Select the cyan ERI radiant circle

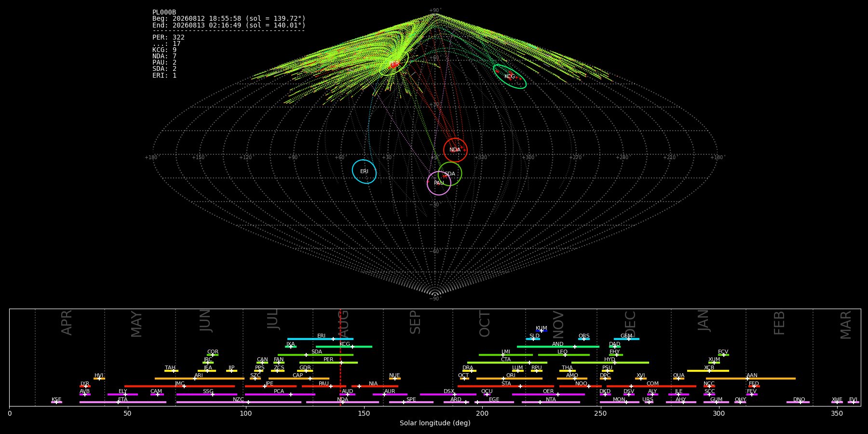pyautogui.click(x=364, y=172)
